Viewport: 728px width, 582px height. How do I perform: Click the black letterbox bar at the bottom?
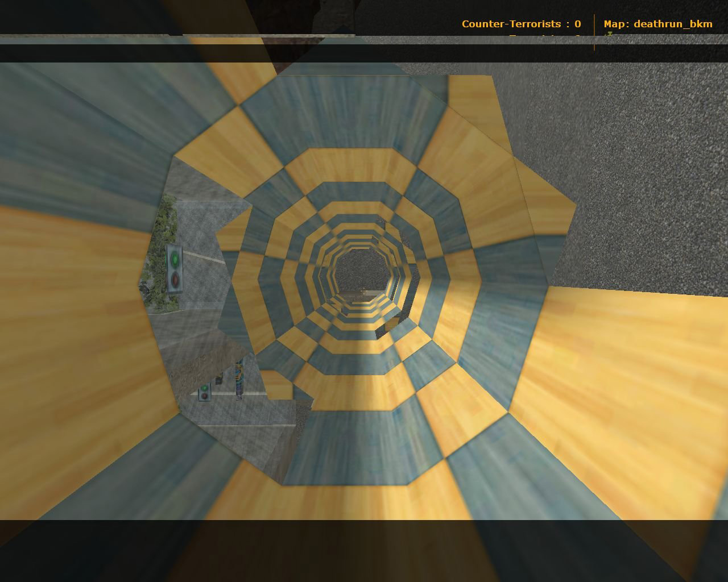tap(364, 550)
